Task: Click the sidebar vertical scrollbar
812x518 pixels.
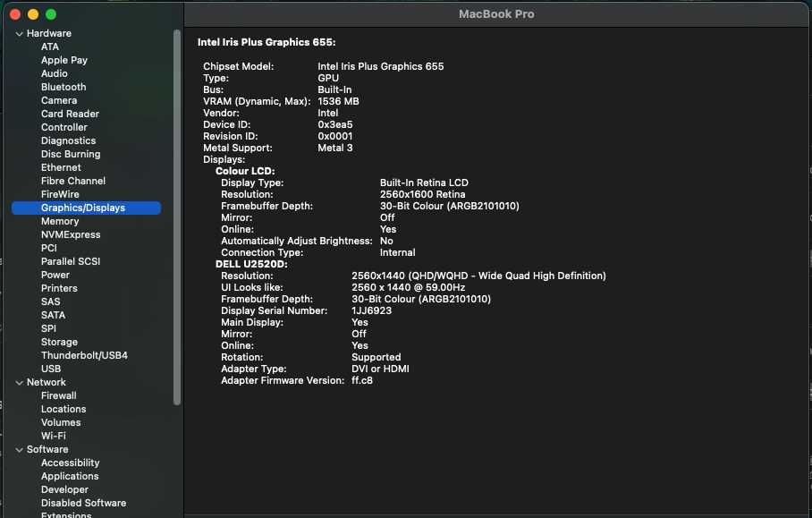Action: (x=177, y=217)
